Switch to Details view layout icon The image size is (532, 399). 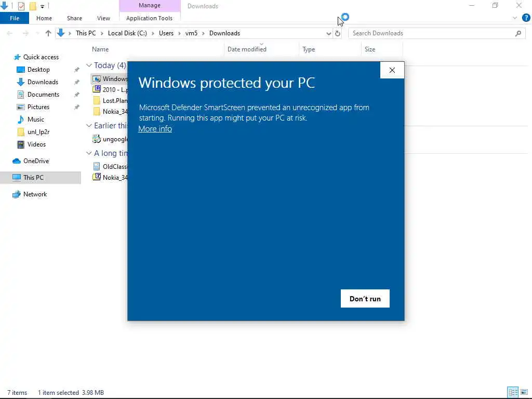pyautogui.click(x=513, y=392)
